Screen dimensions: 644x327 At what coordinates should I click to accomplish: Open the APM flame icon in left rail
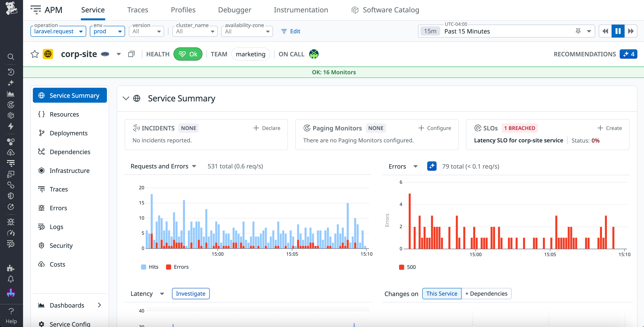click(x=11, y=127)
